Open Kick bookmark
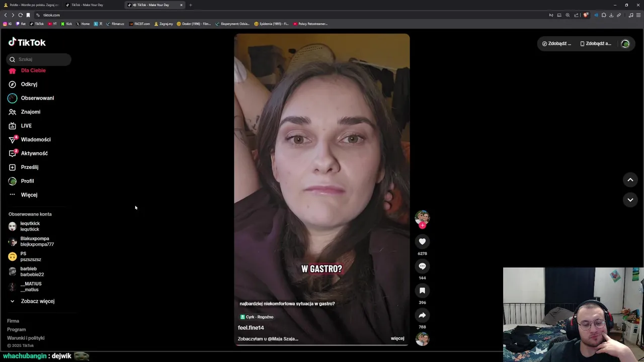 (x=66, y=24)
